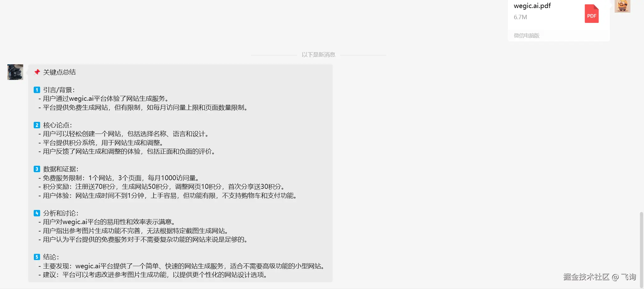Image resolution: width=644 pixels, height=289 pixels.
Task: Click the number 1 section icon
Action: [37, 90]
